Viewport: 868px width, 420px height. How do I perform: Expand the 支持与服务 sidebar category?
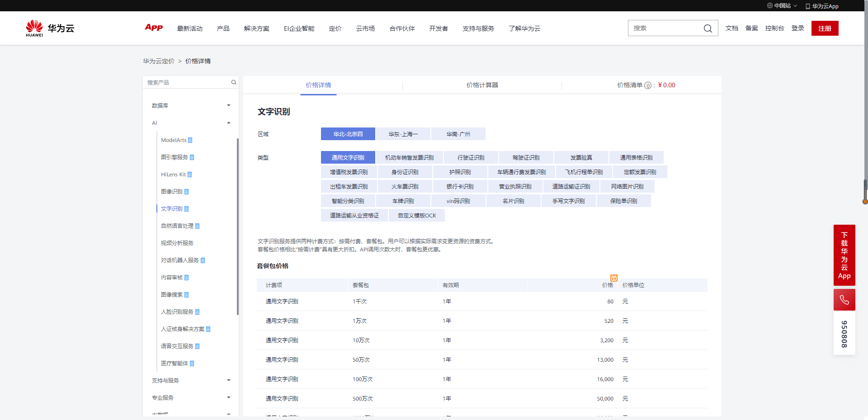coord(191,381)
